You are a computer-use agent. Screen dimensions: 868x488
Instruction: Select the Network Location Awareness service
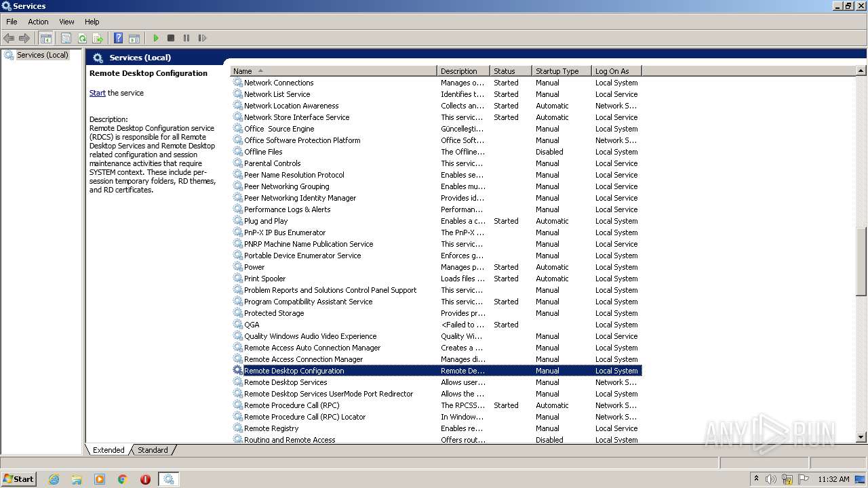[x=436, y=106]
